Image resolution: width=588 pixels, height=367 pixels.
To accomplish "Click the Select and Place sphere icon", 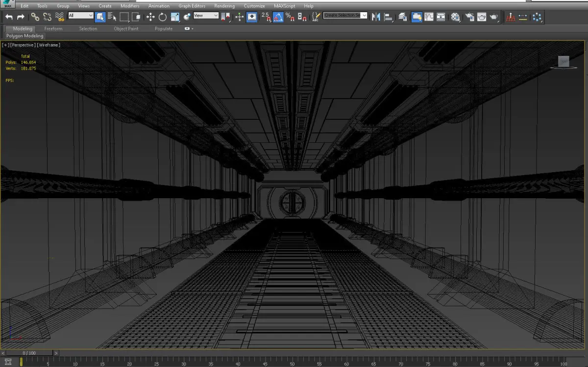I will pyautogui.click(x=187, y=17).
